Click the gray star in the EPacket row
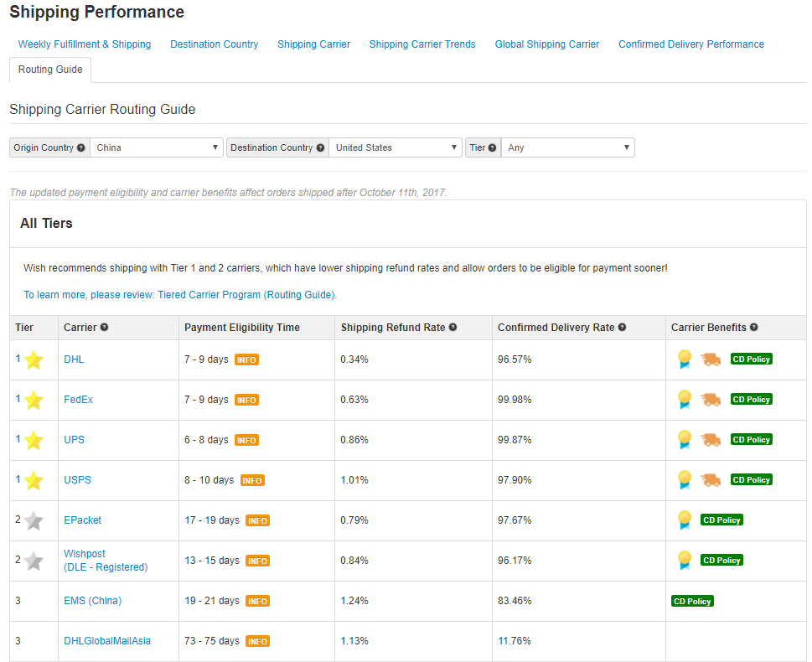Image resolution: width=812 pixels, height=662 pixels. pyautogui.click(x=34, y=520)
